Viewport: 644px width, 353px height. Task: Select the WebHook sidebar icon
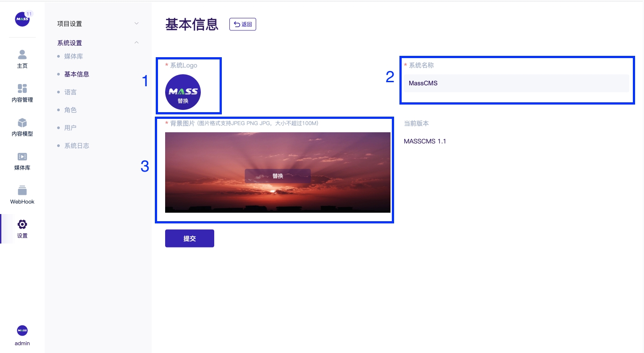tap(22, 190)
